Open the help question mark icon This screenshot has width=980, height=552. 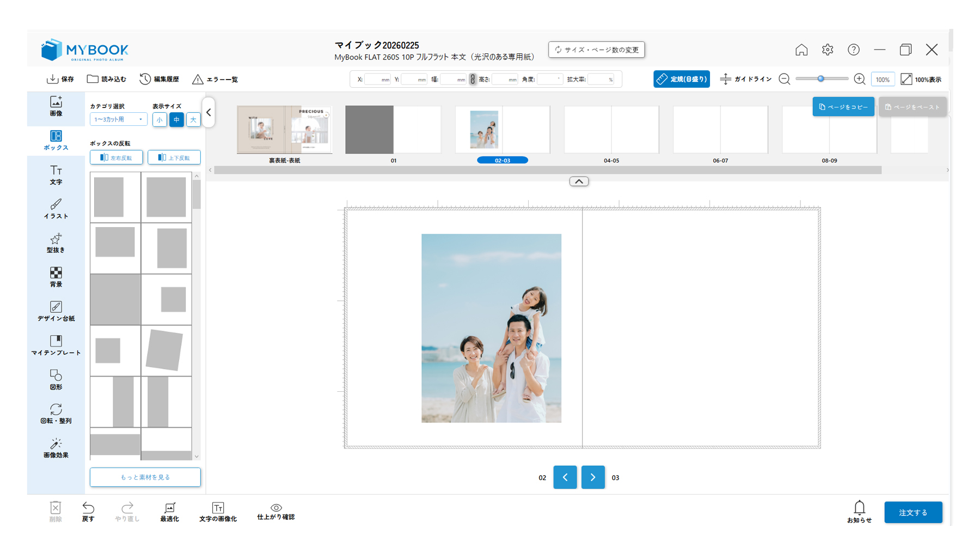(x=854, y=50)
